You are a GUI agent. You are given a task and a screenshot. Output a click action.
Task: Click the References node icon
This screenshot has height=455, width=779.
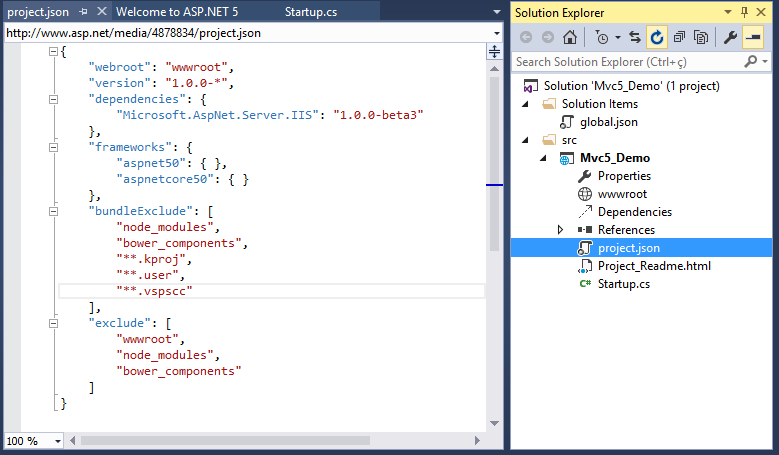click(x=585, y=229)
